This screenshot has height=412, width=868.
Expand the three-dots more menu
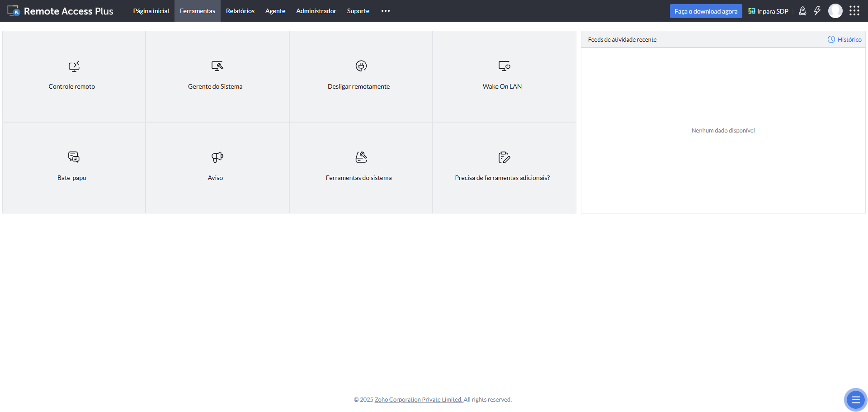(385, 11)
